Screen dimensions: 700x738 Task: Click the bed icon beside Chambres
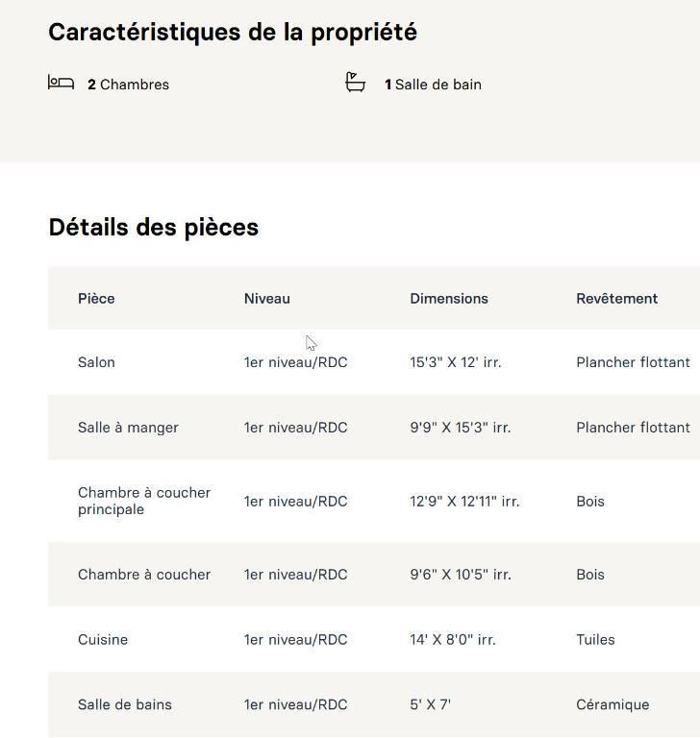[61, 83]
